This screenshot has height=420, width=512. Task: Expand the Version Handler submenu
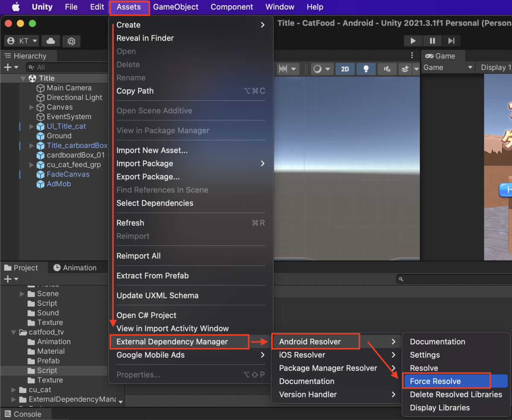337,394
